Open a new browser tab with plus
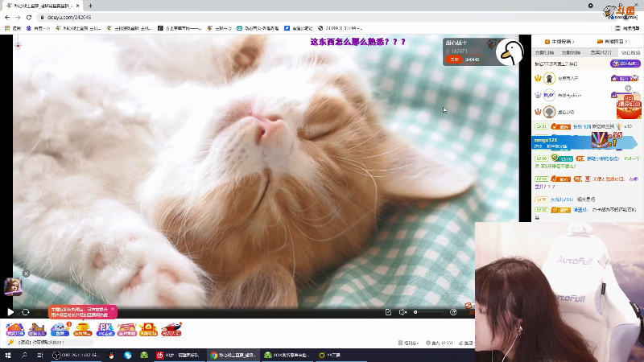Viewport: 644px width, 362px height. 90,6
